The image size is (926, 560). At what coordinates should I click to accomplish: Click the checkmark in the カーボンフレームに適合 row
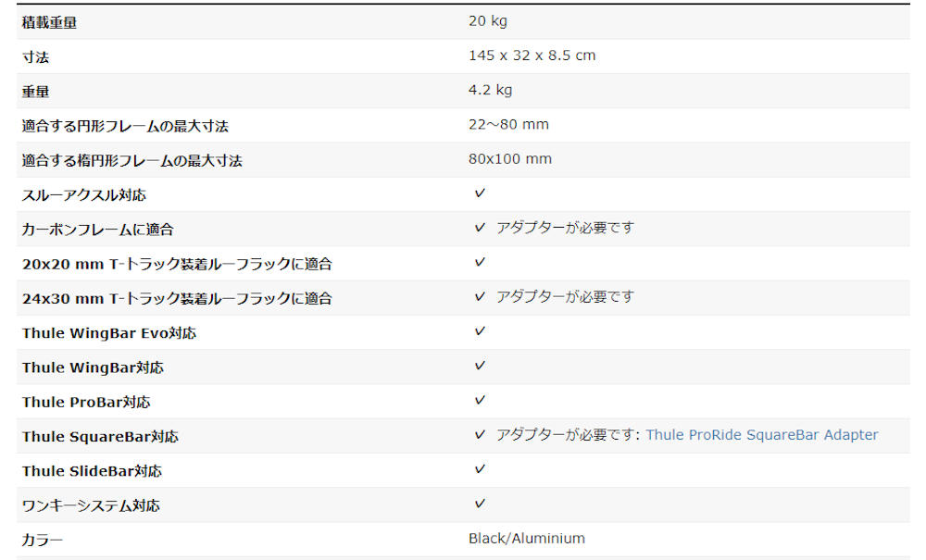coord(480,227)
